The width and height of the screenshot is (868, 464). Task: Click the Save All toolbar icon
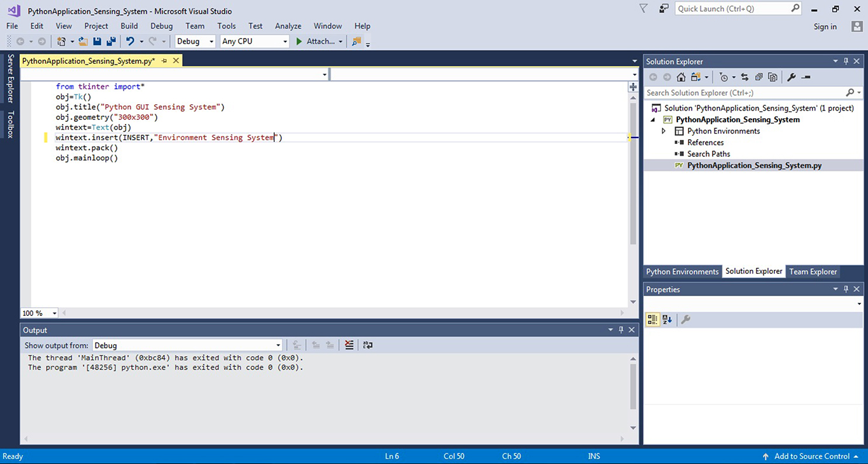pyautogui.click(x=110, y=42)
